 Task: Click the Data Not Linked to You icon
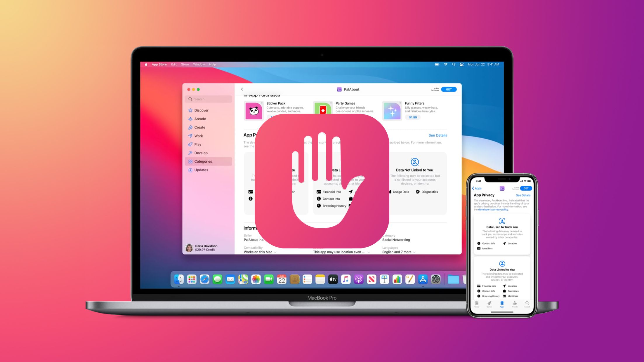tap(414, 162)
